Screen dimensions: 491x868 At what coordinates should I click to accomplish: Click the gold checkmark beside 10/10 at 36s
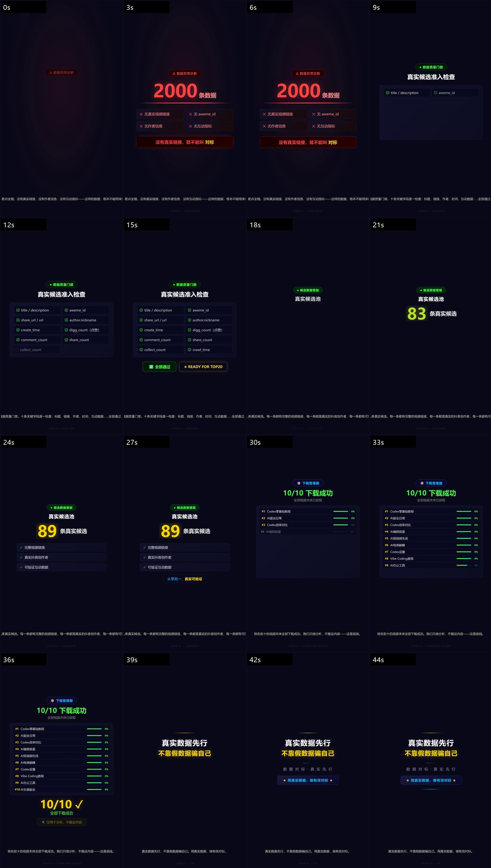(x=79, y=804)
